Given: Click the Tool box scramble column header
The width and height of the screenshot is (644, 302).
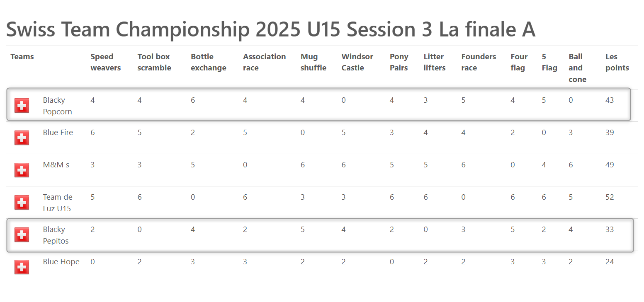Looking at the screenshot, I should coord(154,62).
